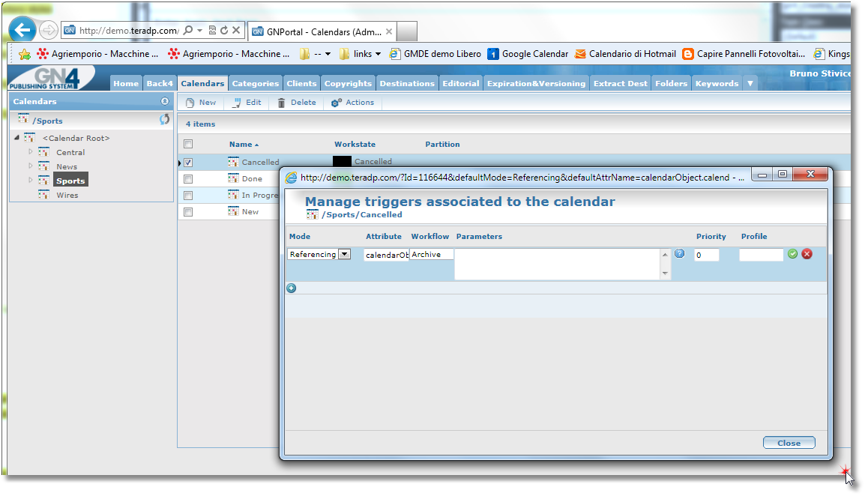Screen dimensions: 868x496
Task: Click the Delete trash icon
Action: point(281,103)
